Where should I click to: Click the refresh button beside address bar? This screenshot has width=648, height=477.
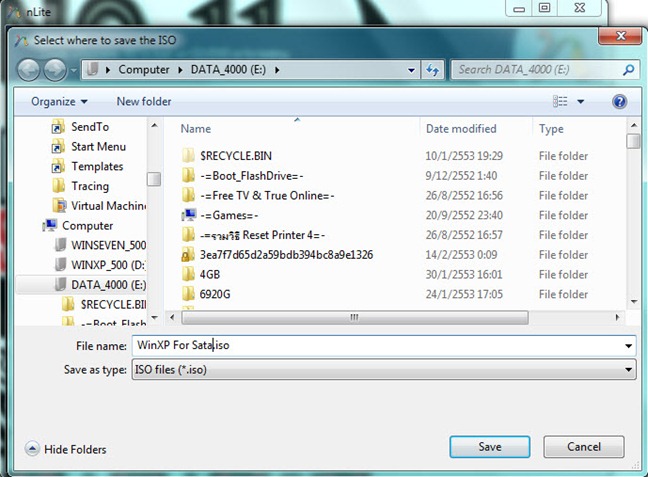(x=433, y=70)
